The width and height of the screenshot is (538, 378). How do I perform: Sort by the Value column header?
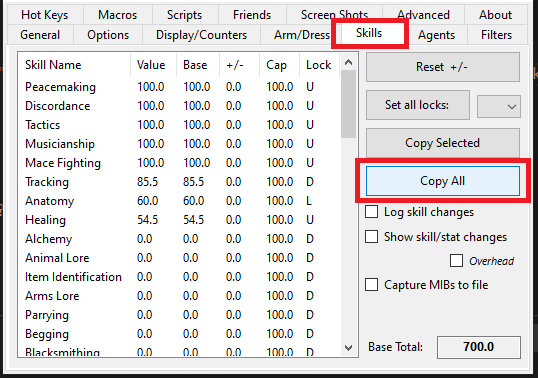pos(153,65)
